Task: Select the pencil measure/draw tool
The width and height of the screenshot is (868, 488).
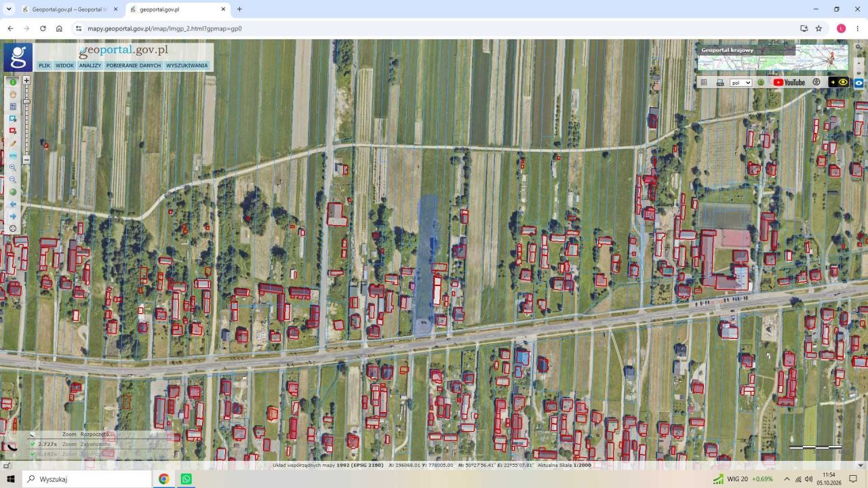Action: point(13,143)
